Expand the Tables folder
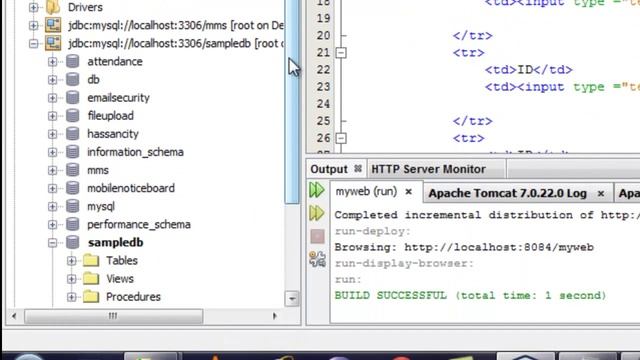The image size is (640, 360). (71, 260)
